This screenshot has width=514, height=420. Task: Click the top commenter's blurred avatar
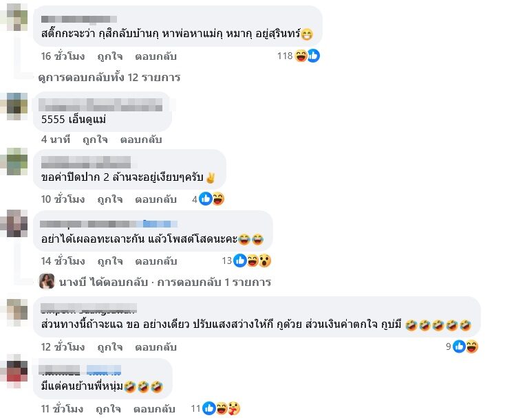(14, 16)
